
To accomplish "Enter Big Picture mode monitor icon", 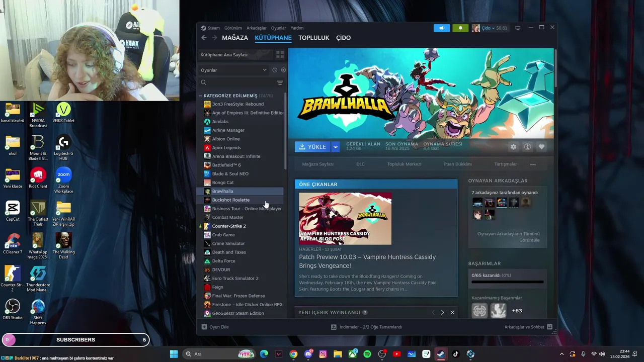I will 518,28.
